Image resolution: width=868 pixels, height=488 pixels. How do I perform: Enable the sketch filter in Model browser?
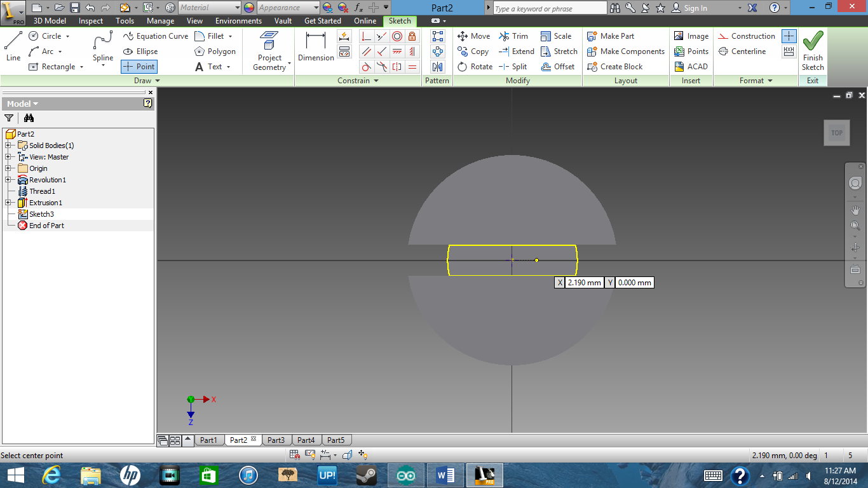9,118
